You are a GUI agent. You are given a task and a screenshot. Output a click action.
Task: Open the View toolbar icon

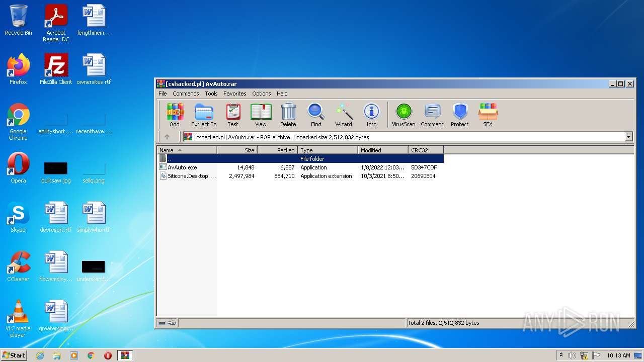coord(261,115)
